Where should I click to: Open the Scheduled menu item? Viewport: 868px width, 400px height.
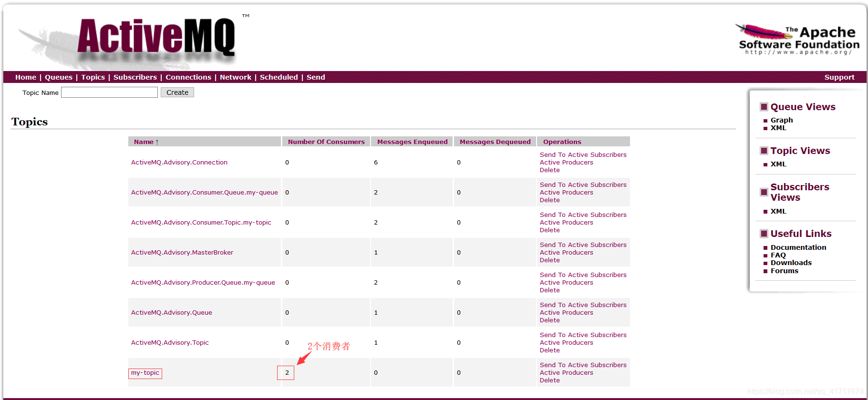coord(279,77)
